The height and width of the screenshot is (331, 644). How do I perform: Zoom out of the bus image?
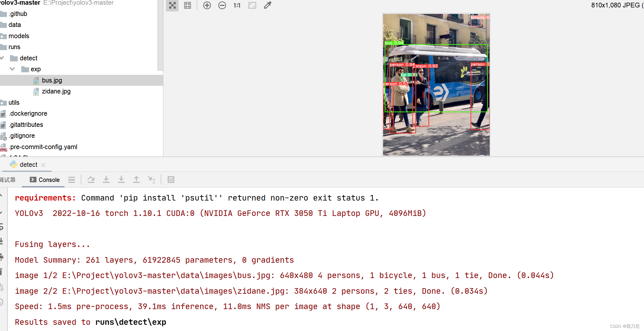(x=222, y=5)
